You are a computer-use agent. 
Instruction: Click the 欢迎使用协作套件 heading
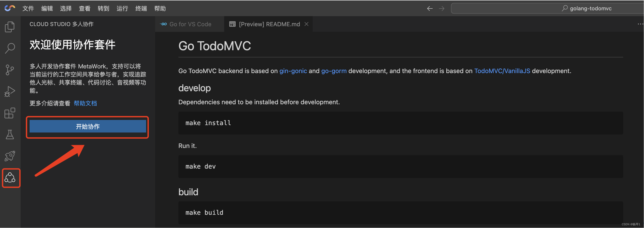pos(73,45)
